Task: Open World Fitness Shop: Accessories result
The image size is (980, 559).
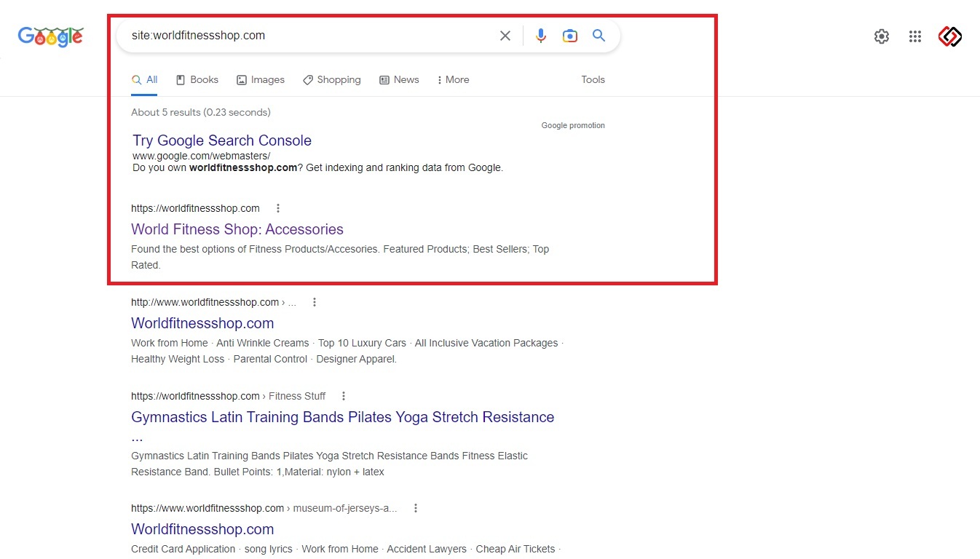Action: pyautogui.click(x=237, y=229)
